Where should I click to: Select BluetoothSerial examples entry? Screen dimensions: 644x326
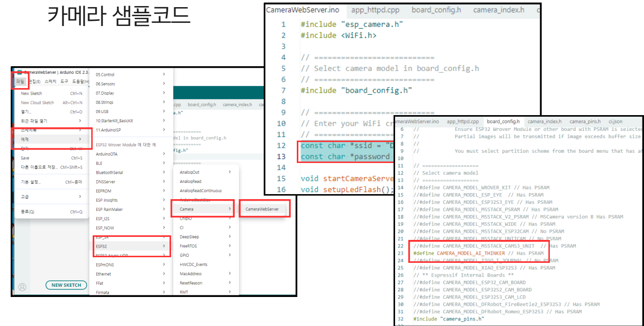131,173
